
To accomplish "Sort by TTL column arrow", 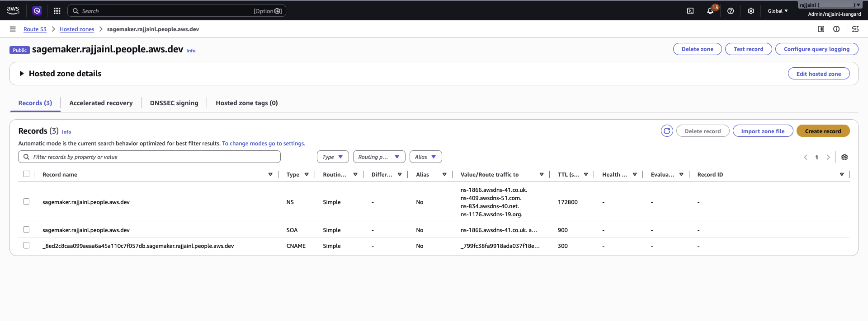I will 586,174.
